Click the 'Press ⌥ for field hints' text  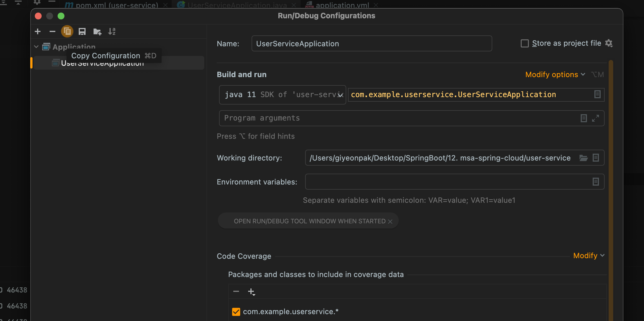coord(256,136)
